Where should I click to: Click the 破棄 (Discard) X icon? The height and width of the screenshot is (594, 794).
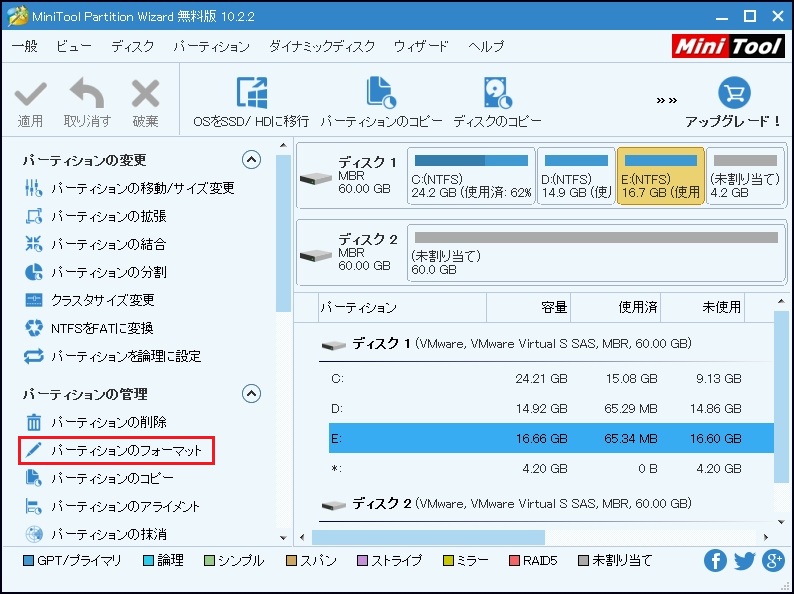pyautogui.click(x=145, y=94)
